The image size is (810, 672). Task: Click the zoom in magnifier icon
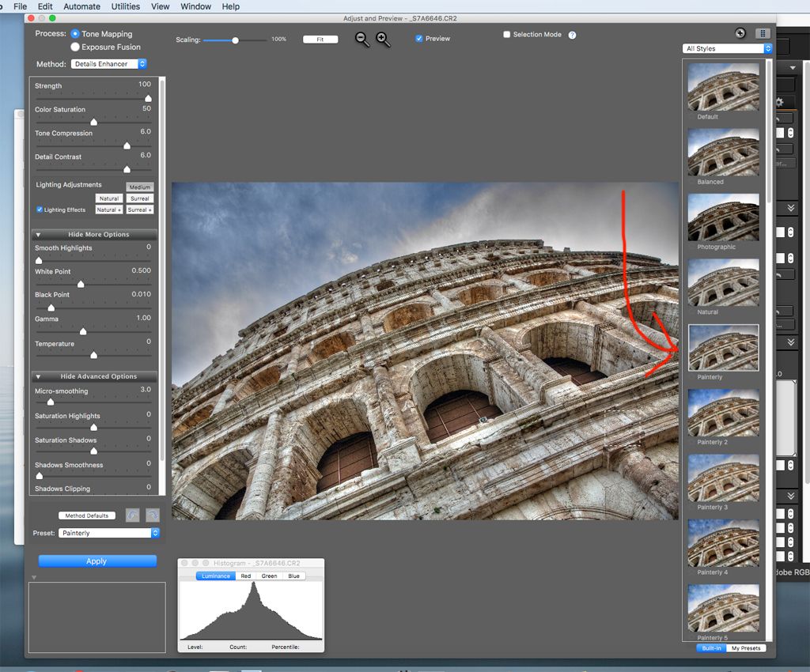coord(383,39)
